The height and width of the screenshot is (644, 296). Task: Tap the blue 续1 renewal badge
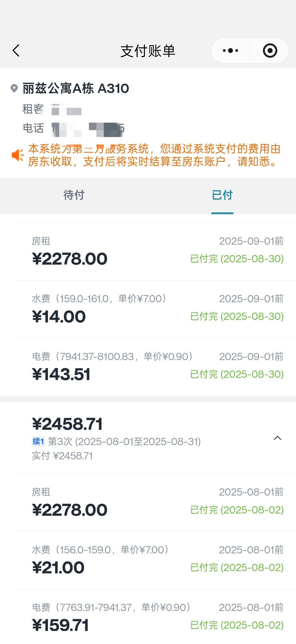coord(38,441)
